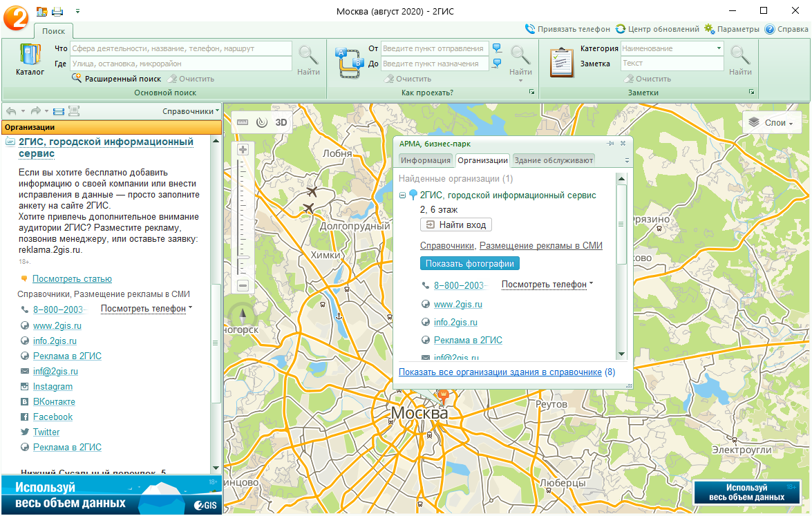Select the ruler measurement tool on map
The width and height of the screenshot is (812, 516).
tap(243, 122)
